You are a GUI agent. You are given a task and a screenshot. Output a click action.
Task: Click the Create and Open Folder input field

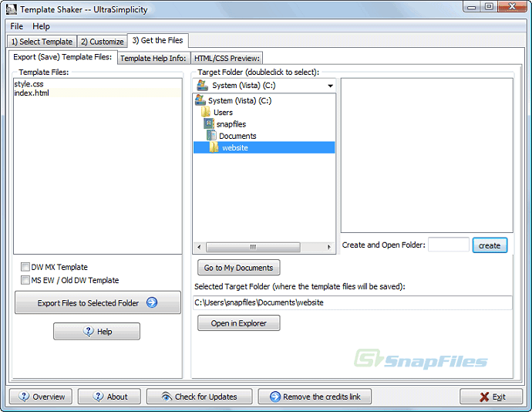(449, 245)
